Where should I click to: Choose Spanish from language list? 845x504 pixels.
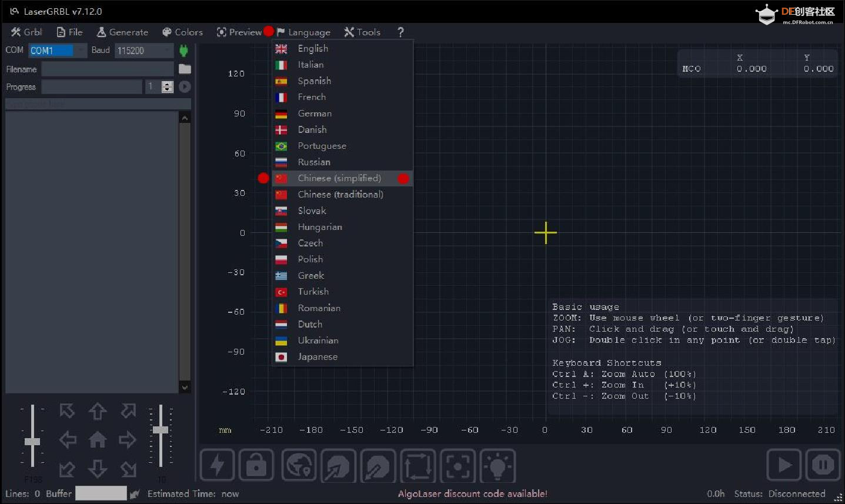pos(343,81)
